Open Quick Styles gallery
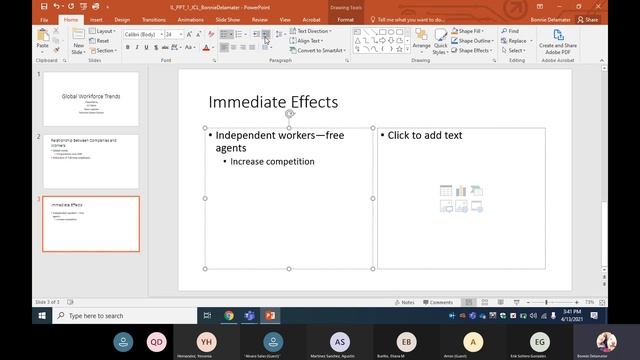The height and width of the screenshot is (360, 640). point(440,41)
